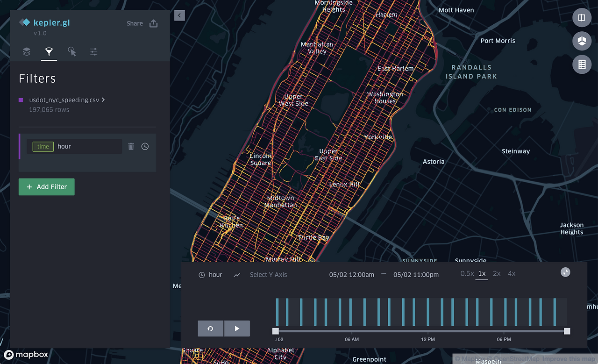Click the Lincoln Square map label
This screenshot has width=598, height=364.
pyautogui.click(x=261, y=159)
